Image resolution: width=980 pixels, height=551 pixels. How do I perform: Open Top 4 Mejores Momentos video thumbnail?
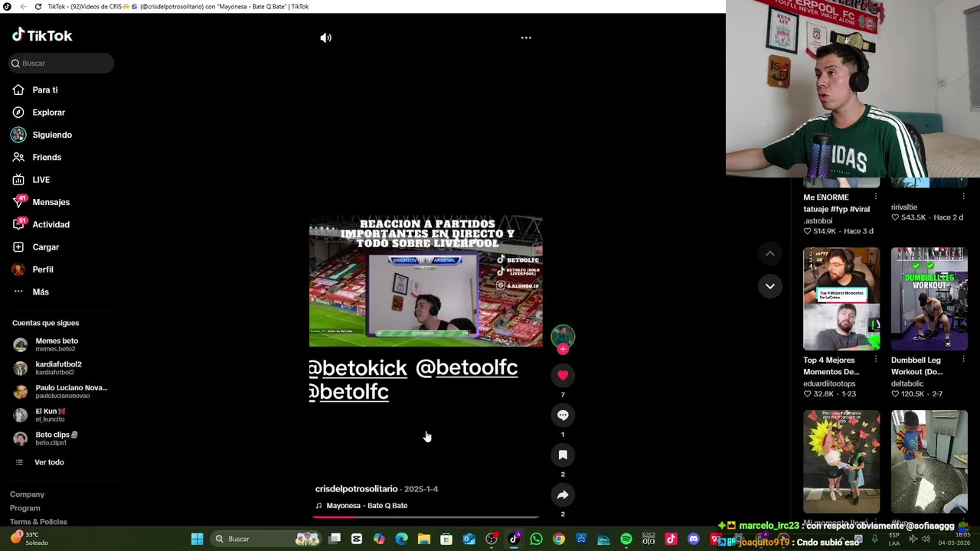coord(841,298)
